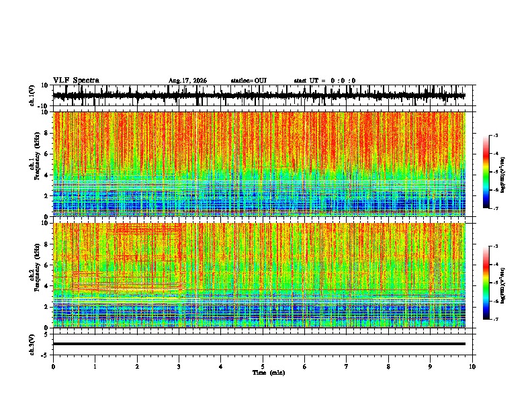The image size is (532, 411).
Task: Click the time axis tick label 1
Action: coord(95,367)
